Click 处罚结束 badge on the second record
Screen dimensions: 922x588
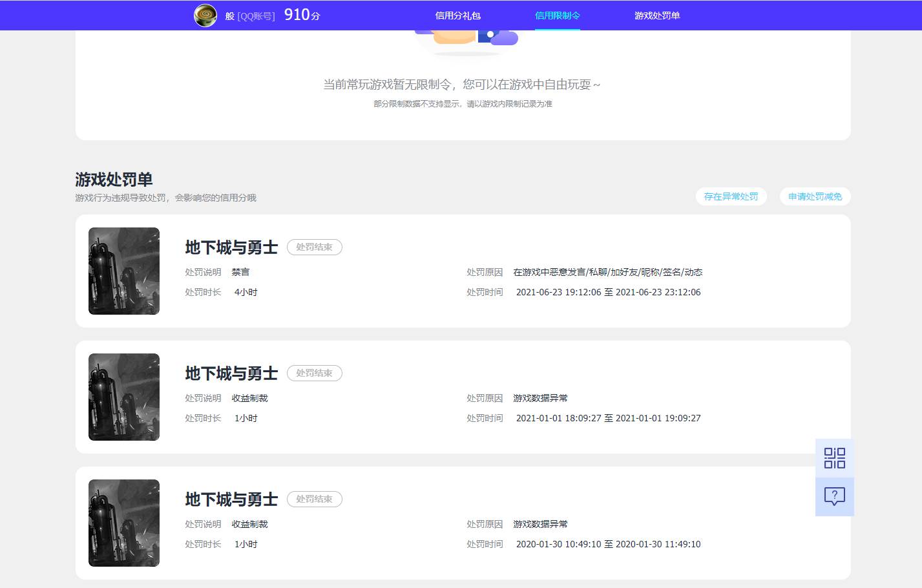point(314,373)
